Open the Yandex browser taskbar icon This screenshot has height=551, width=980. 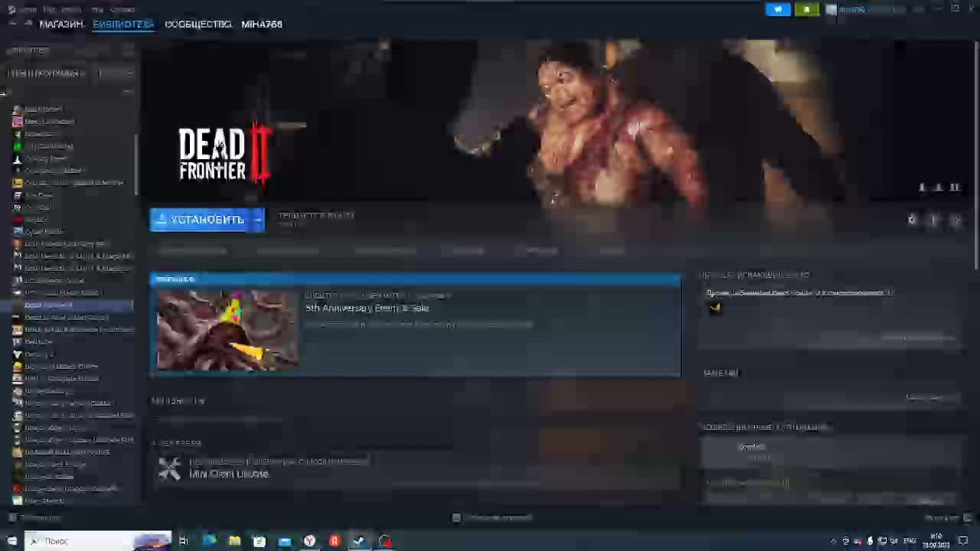[x=309, y=541]
